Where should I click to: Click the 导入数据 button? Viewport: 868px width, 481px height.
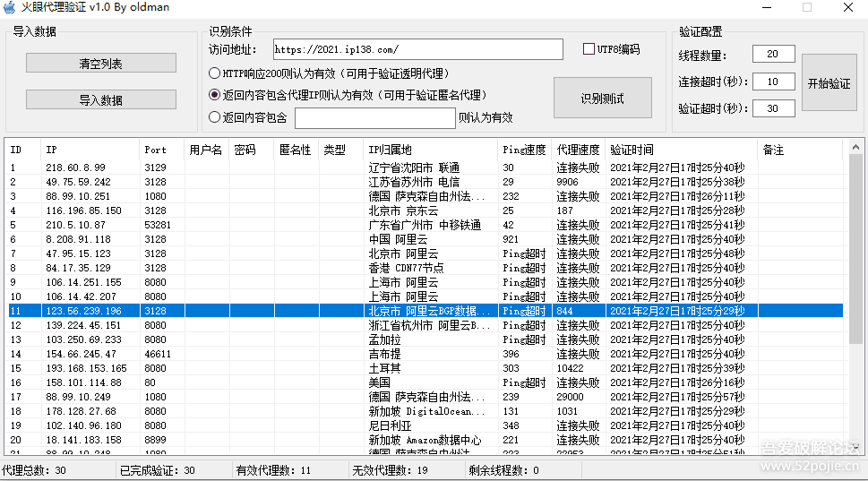click(x=100, y=100)
